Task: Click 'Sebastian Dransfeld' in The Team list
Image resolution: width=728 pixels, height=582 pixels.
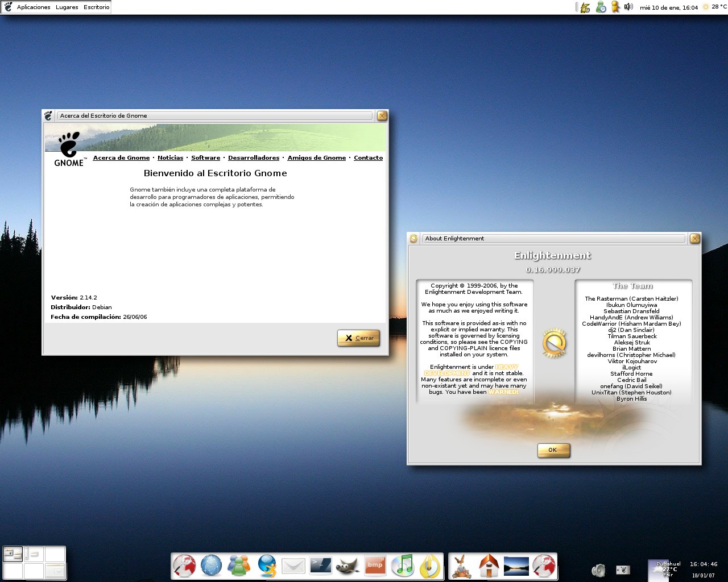Action: pos(631,311)
